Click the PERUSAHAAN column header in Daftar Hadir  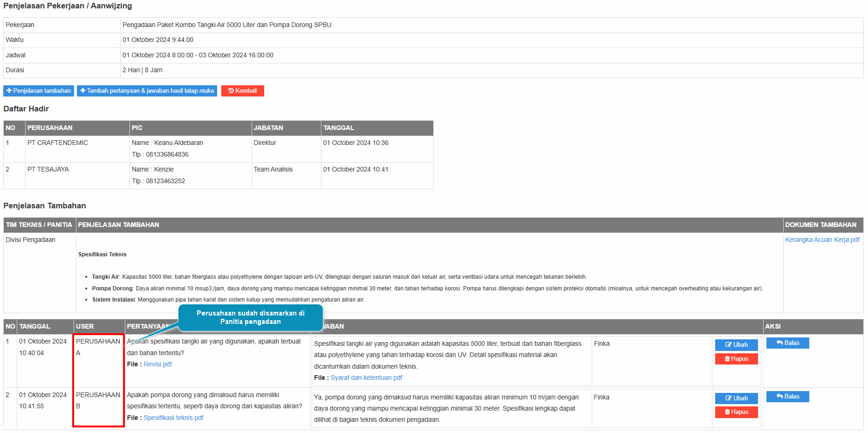(77, 128)
